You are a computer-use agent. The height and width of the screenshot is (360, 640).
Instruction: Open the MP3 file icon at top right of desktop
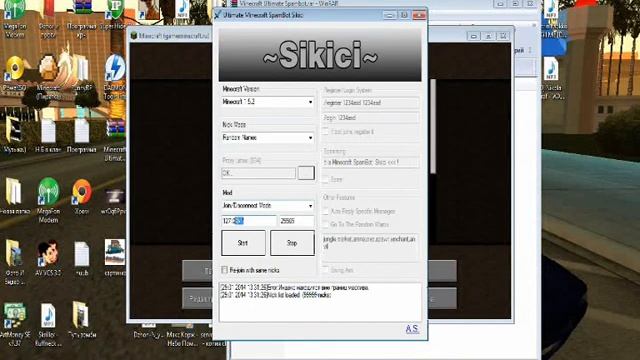click(551, 10)
